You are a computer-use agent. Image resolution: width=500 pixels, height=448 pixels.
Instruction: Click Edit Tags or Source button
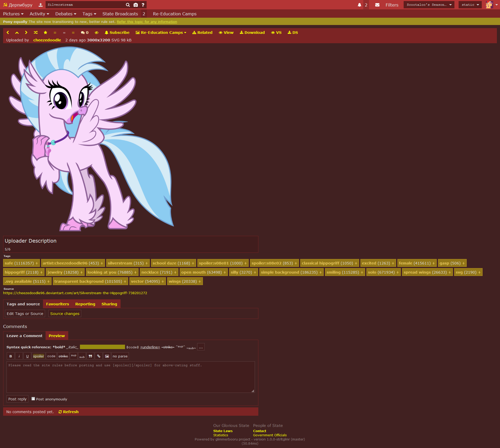(25, 314)
